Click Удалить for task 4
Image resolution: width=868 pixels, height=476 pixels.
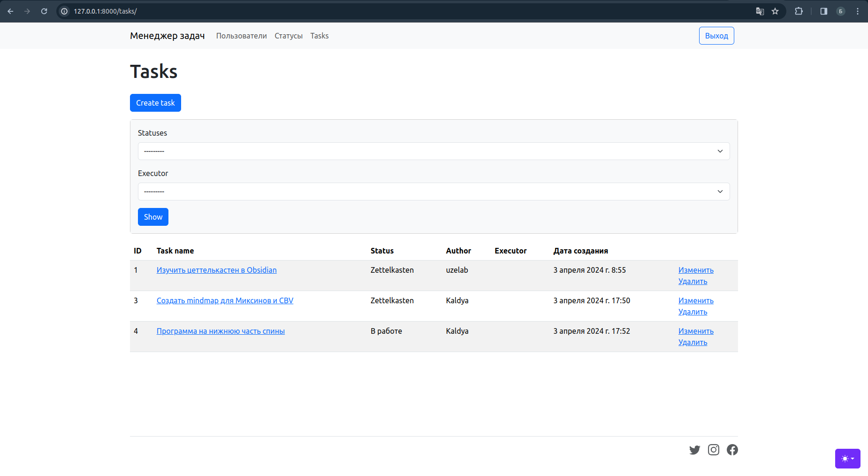click(693, 342)
